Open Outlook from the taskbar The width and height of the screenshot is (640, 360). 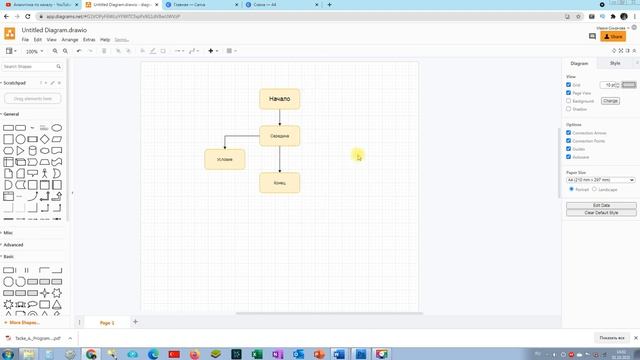(x=298, y=353)
